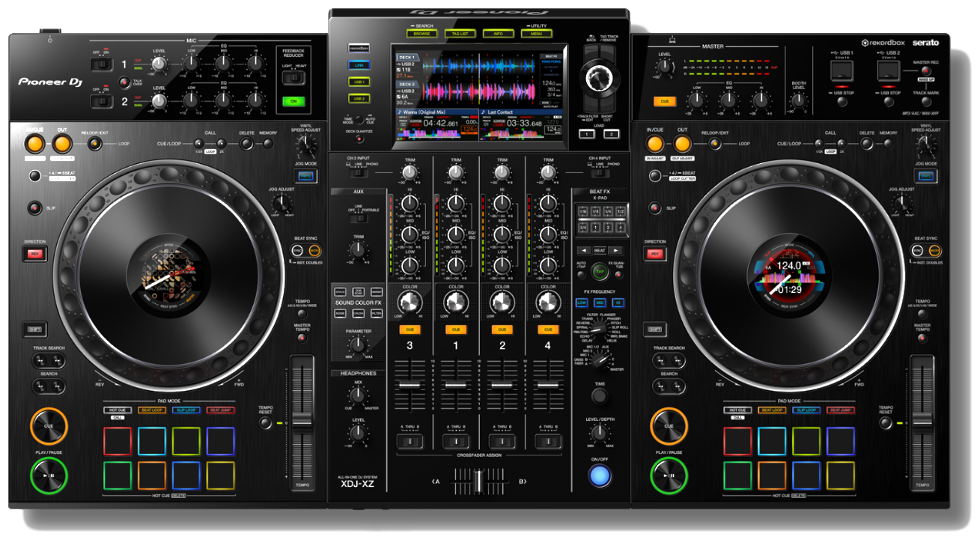
Task: Select the SWEEP sound color effect
Action: pos(377,292)
